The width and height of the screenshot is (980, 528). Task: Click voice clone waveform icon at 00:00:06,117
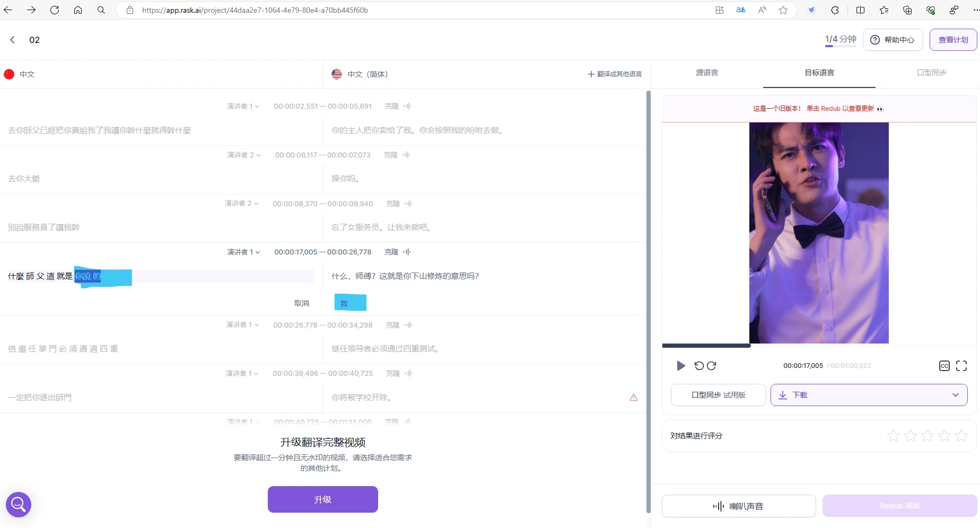(406, 155)
